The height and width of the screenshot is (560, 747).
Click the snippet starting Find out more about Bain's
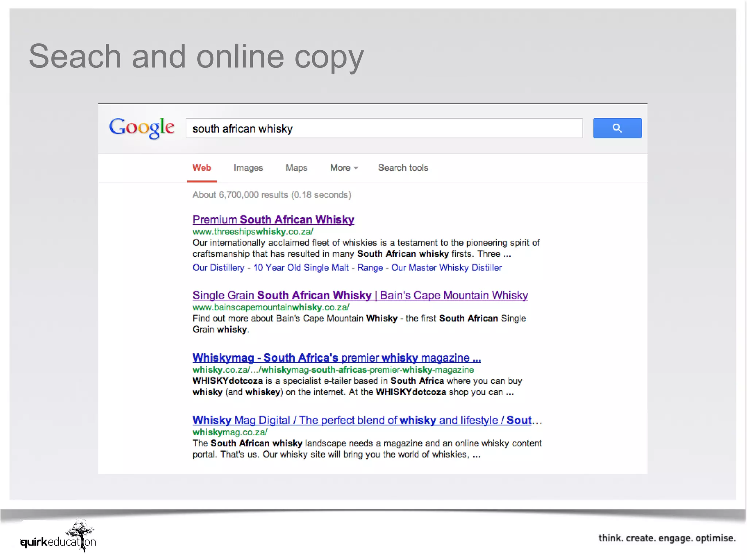click(359, 324)
